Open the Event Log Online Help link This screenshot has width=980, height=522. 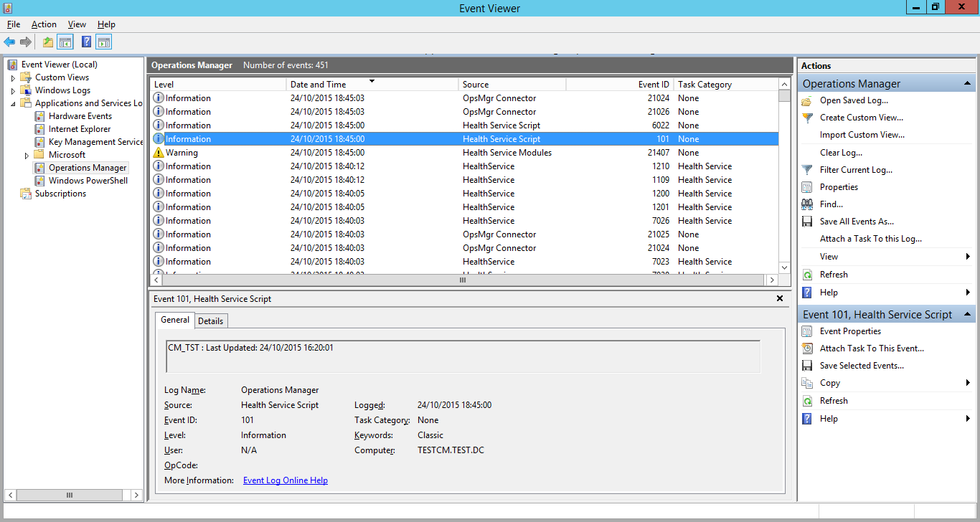pyautogui.click(x=286, y=480)
